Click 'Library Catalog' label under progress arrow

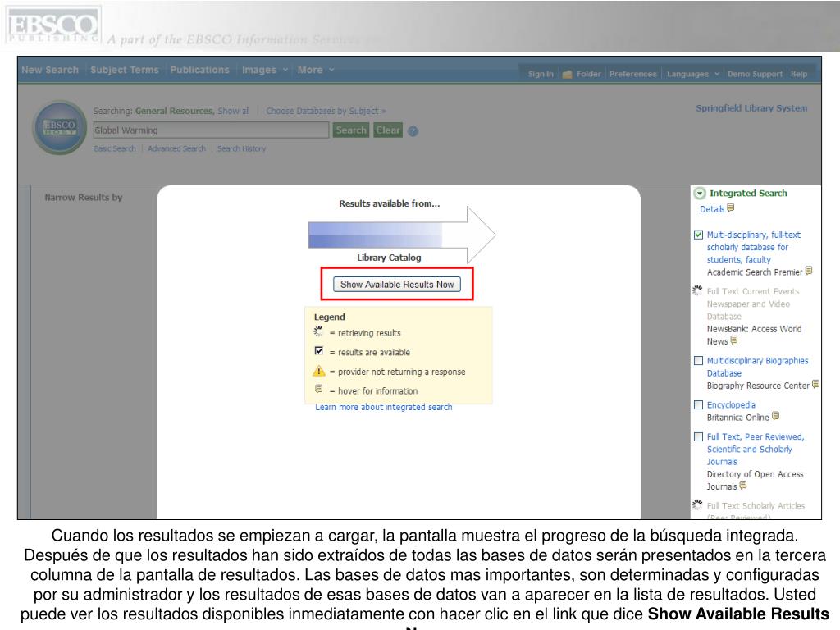(389, 258)
